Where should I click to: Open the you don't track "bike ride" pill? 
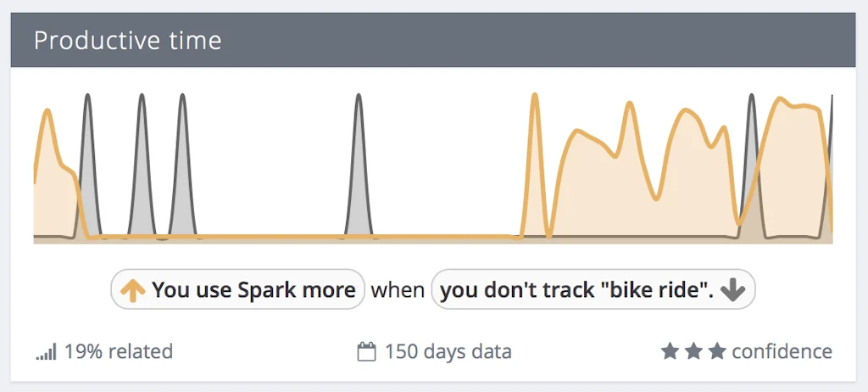593,290
